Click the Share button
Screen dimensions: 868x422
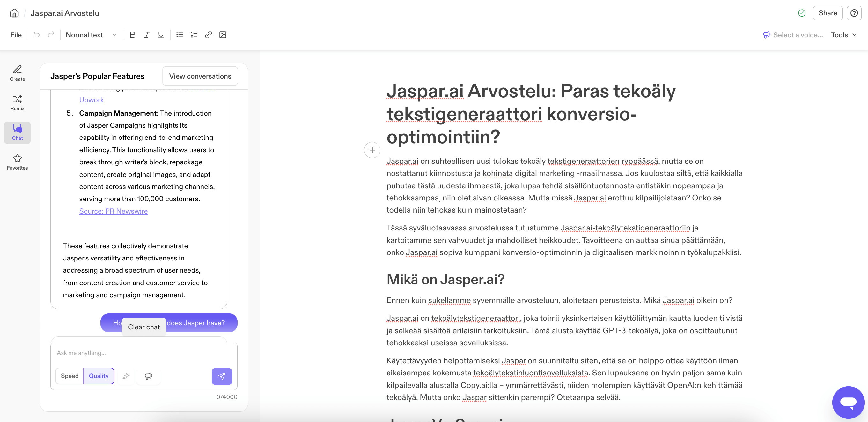tap(828, 13)
